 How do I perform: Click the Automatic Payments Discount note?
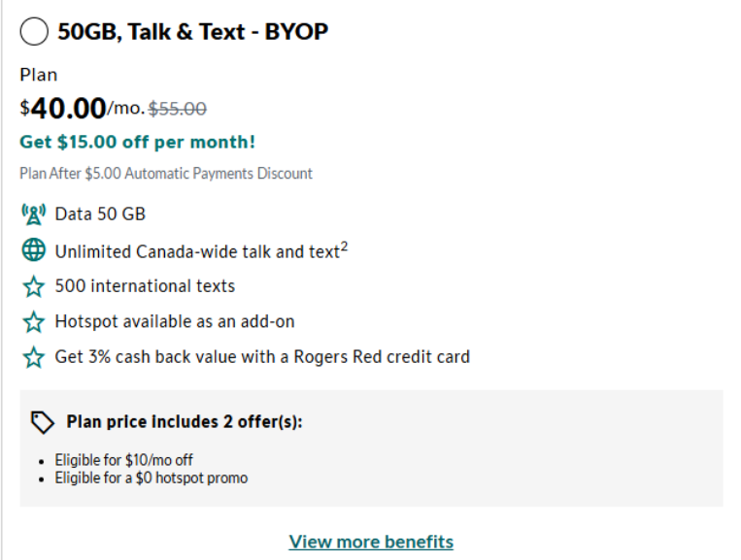[x=166, y=174]
